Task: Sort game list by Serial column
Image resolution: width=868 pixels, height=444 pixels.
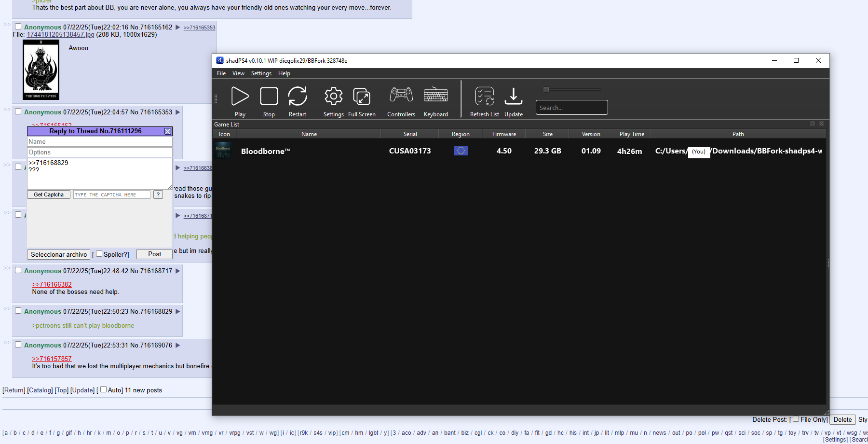Action: click(410, 134)
